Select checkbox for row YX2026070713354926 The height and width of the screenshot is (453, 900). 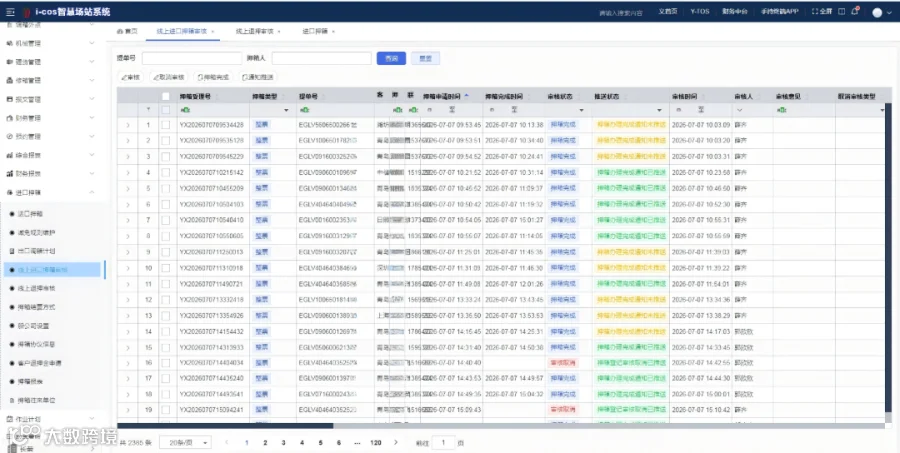166,316
